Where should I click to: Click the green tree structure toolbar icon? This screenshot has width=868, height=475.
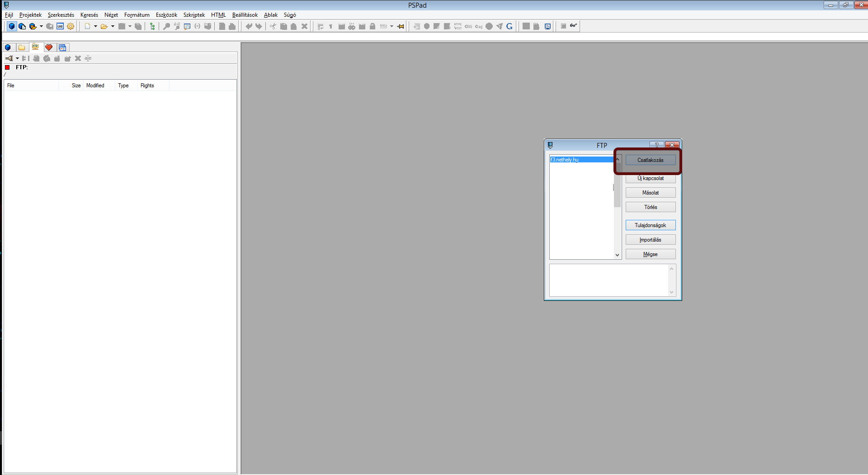coord(152,26)
